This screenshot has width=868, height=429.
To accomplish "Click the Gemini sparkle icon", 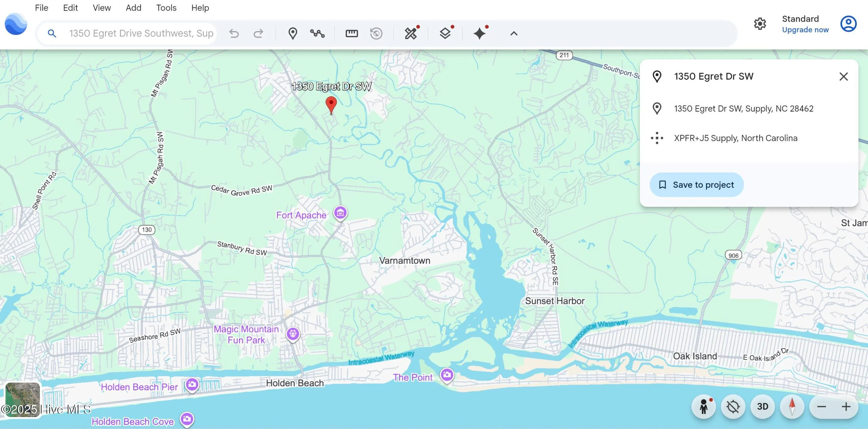I will pos(480,33).
